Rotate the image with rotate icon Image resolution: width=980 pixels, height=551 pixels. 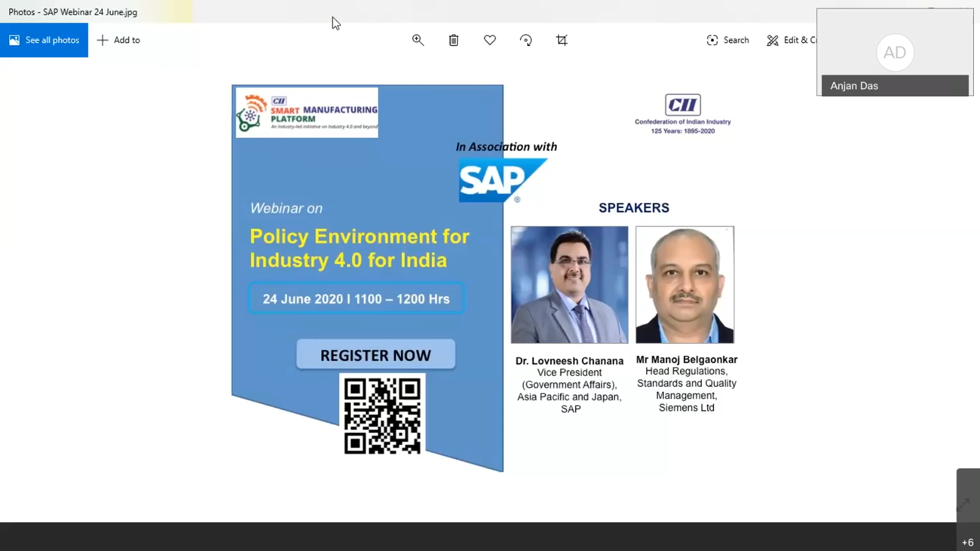526,40
